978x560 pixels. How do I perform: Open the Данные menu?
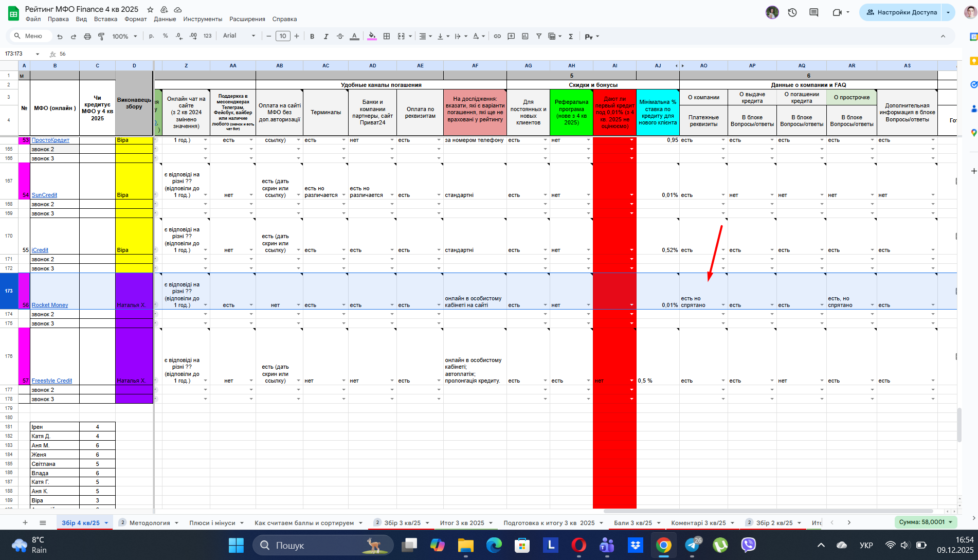click(x=165, y=19)
